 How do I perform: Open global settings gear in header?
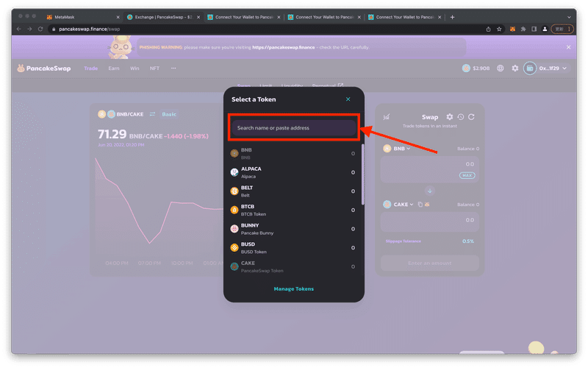515,68
